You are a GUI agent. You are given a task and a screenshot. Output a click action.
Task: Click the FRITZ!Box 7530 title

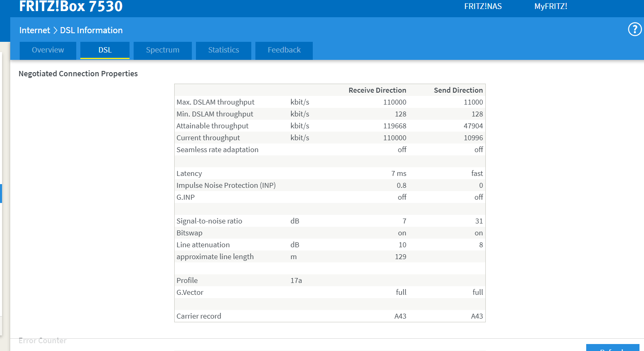pos(71,6)
